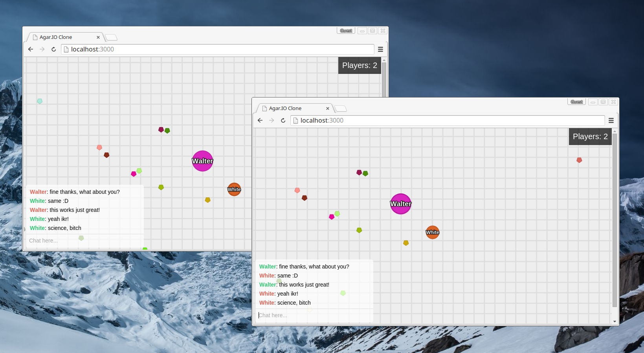This screenshot has height=353, width=644.
Task: Click Players: 2 counter in left window
Action: [x=360, y=65]
